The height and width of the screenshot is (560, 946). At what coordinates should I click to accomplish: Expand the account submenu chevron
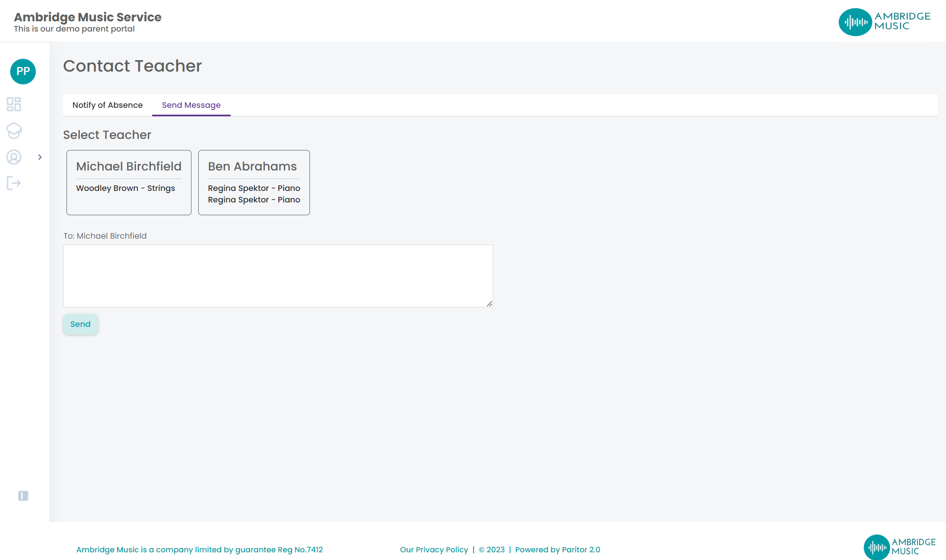point(40,157)
